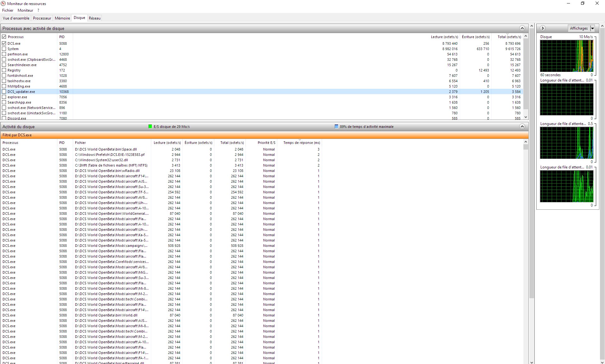Sort by Écriture (octets/s) header in top panel
This screenshot has height=364, width=605.
pyautogui.click(x=475, y=37)
